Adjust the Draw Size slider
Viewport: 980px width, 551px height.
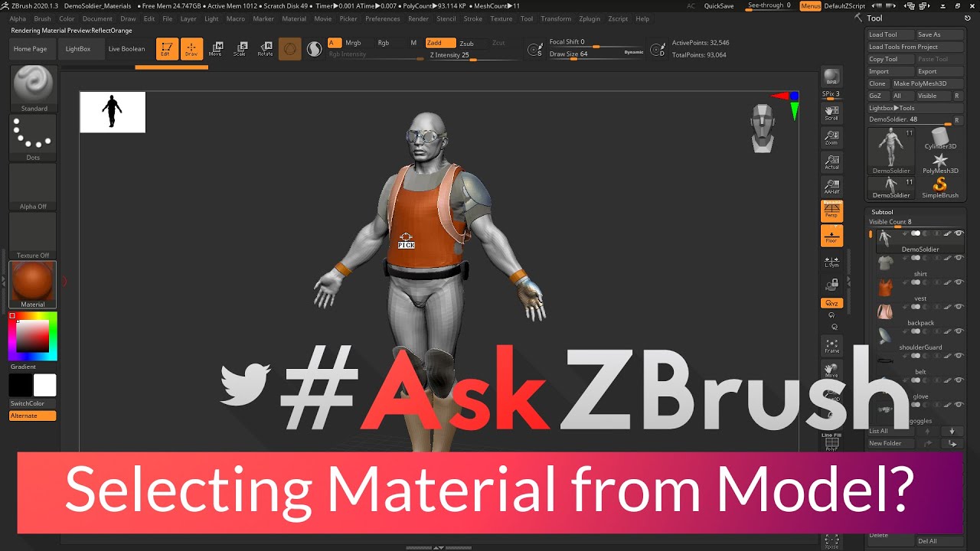point(596,54)
